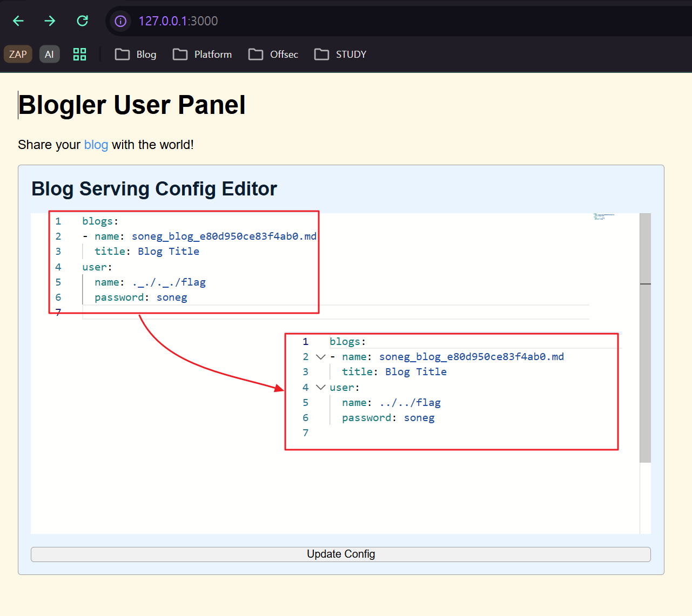Collapse the user section fold arrow
Viewport: 692px width, 616px height.
[x=320, y=388]
